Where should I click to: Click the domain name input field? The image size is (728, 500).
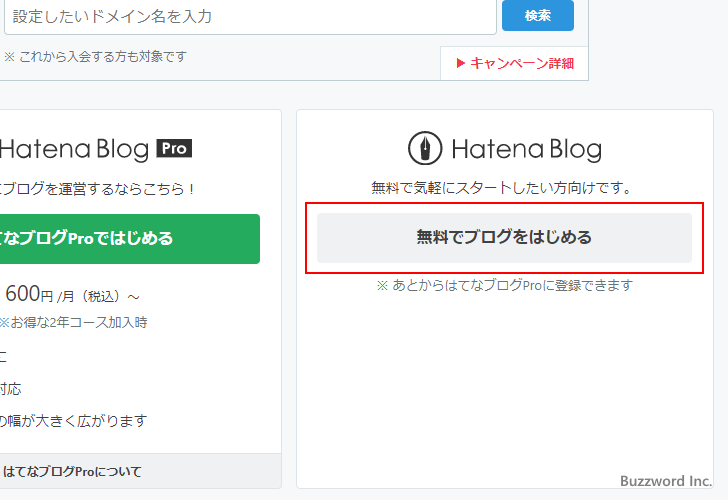(x=250, y=17)
